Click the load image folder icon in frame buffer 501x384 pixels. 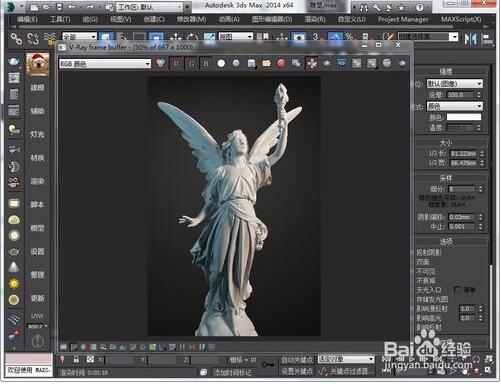266,63
